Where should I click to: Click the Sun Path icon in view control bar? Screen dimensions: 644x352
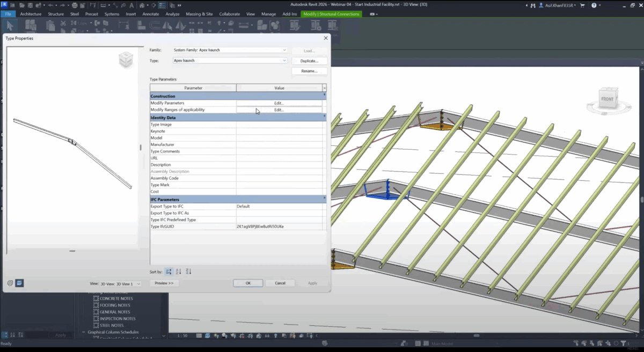216,335
